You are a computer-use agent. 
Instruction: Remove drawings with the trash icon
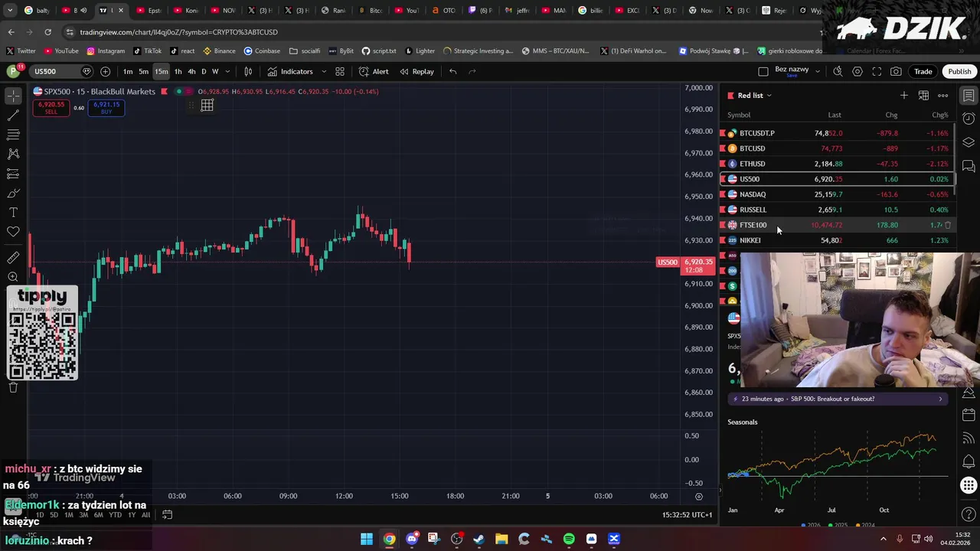[x=13, y=387]
